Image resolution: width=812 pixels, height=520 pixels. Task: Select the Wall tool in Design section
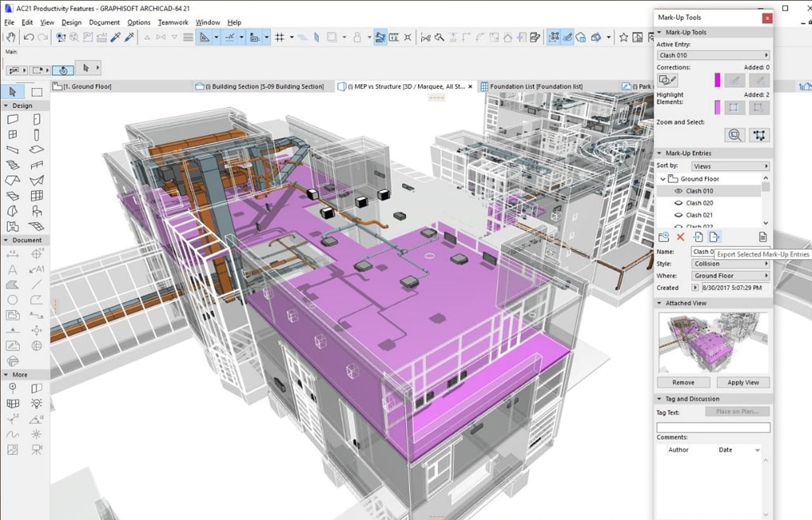click(13, 120)
